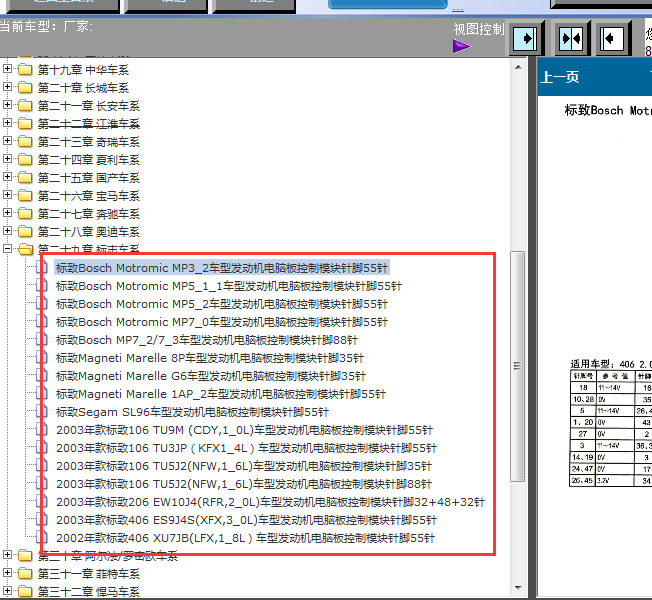This screenshot has height=600, width=652.
Task: Open 标致Segam SL96 55针 document
Action: [x=193, y=412]
